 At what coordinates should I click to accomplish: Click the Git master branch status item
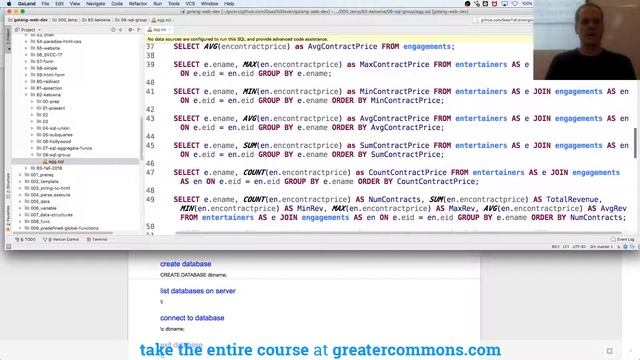601,247
